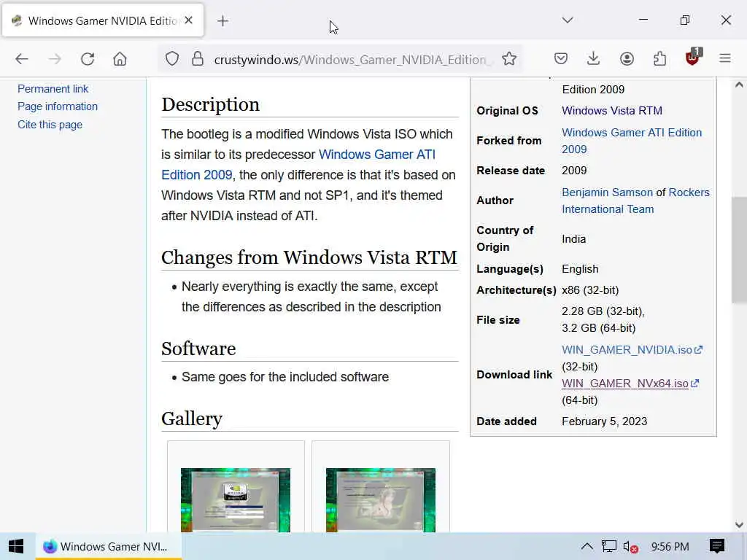Open the 9:56 PM clock flyout
747x560 pixels.
pyautogui.click(x=670, y=547)
